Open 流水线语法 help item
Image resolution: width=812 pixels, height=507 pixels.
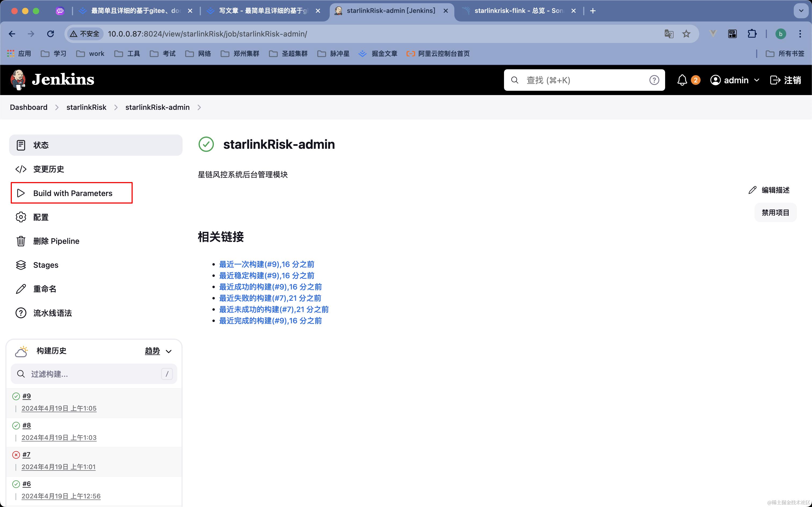coord(52,313)
